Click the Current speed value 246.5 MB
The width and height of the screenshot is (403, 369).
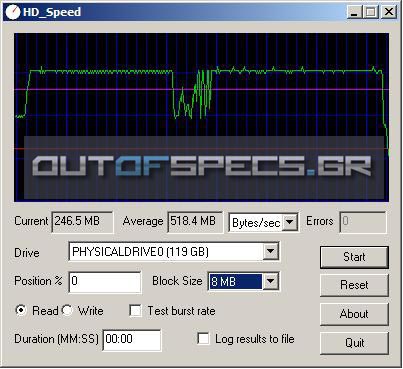pyautogui.click(x=82, y=222)
